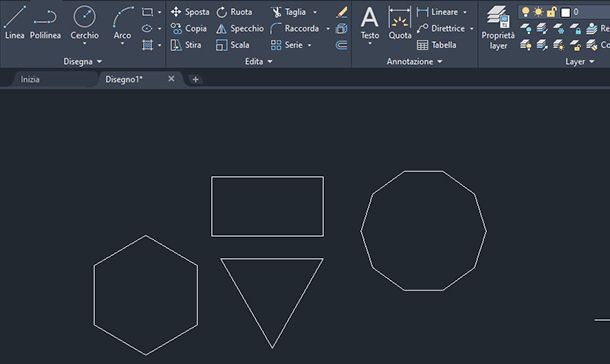Click the erase pencil-eraser icon
This screenshot has width=610, height=364.
342,12
